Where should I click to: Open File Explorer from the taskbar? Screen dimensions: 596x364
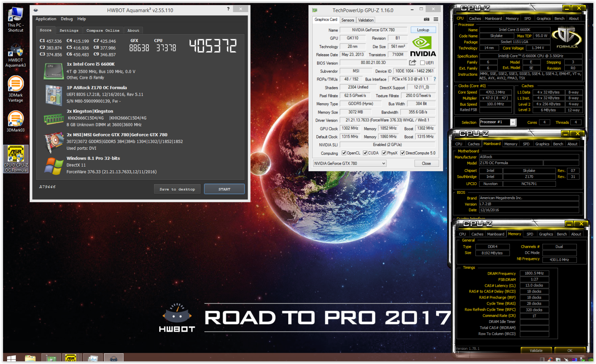[30, 359]
